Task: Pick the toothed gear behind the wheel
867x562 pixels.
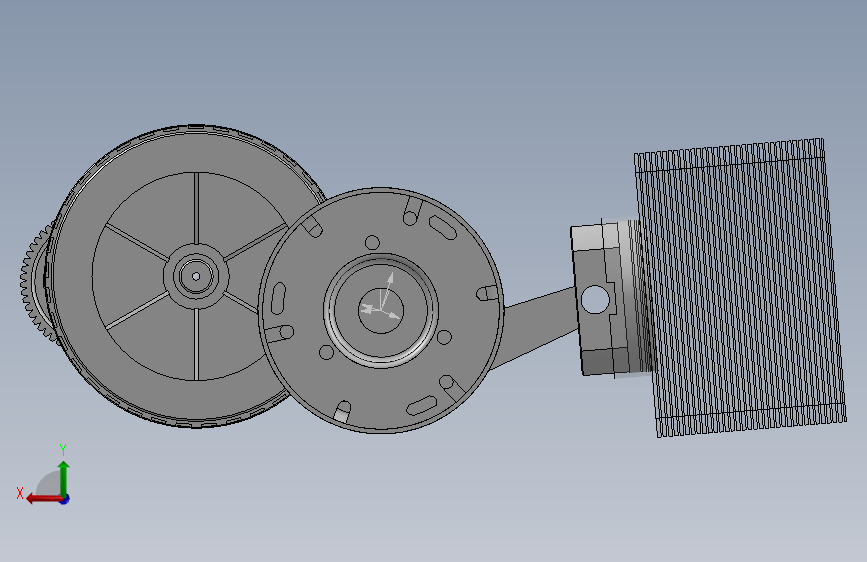Action: 37,284
